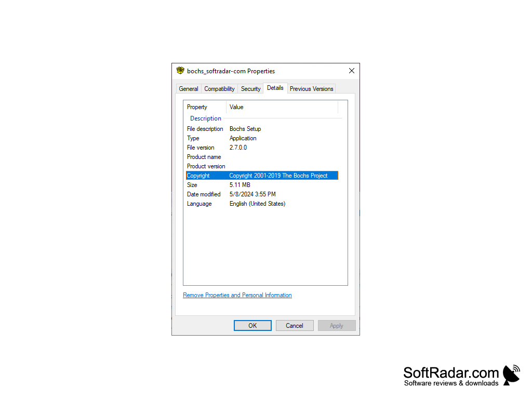Viewport: 532px width, 399px height.
Task: Click the Property column header
Action: [197, 107]
